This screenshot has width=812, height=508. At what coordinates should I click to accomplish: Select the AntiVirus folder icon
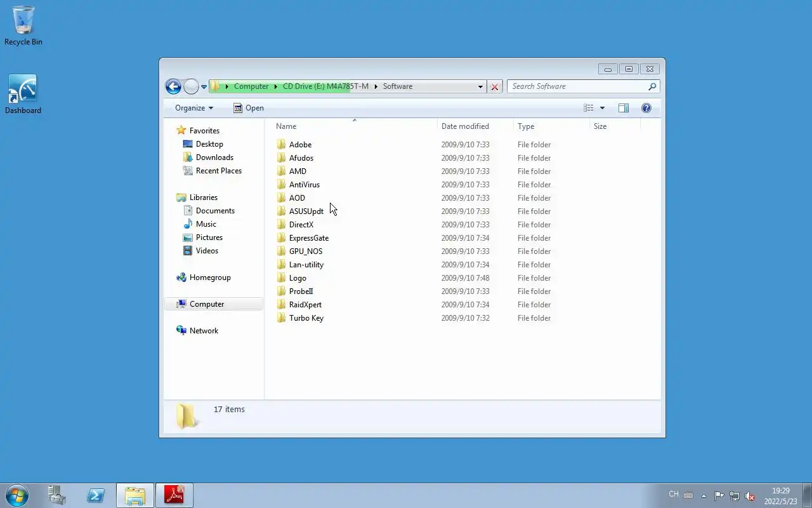click(282, 185)
